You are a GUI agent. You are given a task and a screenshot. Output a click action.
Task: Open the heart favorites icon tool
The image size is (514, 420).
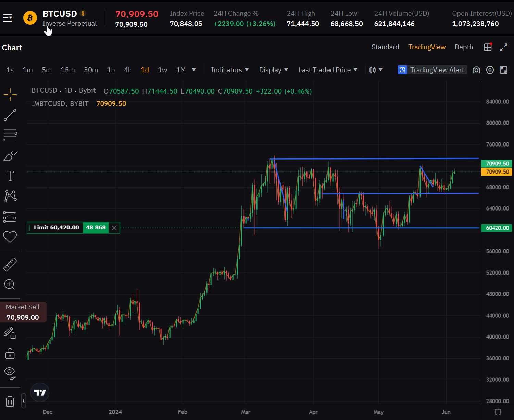pos(10,237)
